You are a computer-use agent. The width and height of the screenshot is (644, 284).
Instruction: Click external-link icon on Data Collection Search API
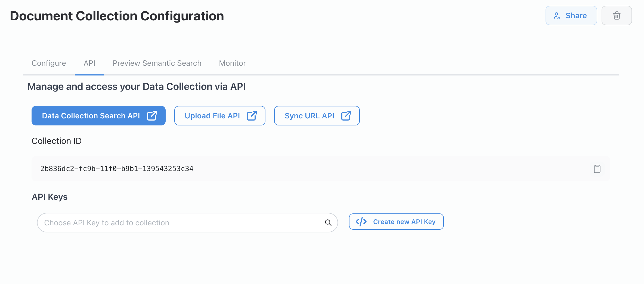click(x=152, y=116)
